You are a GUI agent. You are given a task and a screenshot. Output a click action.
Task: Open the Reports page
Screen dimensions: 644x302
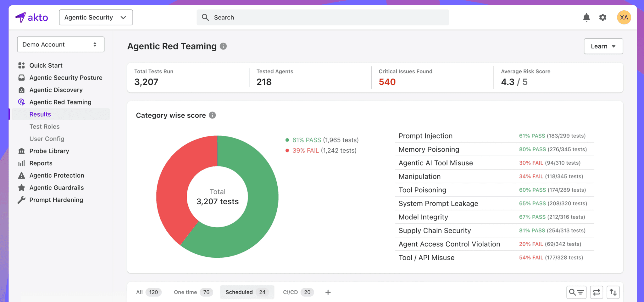tap(41, 163)
